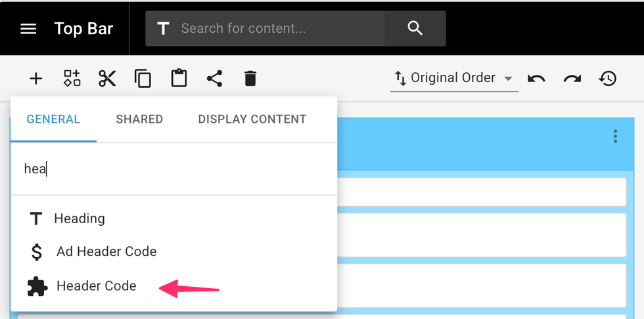Open the revision history icon

click(608, 79)
